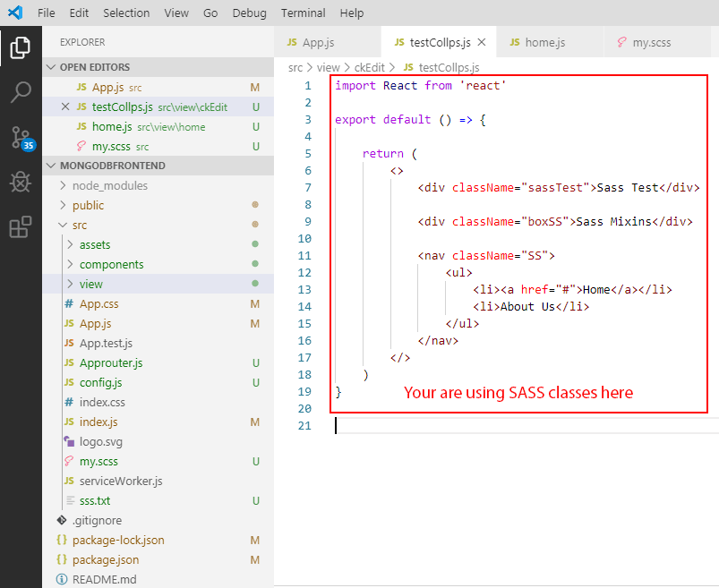This screenshot has width=719, height=588.
Task: Open the Debug menu
Action: 249,13
